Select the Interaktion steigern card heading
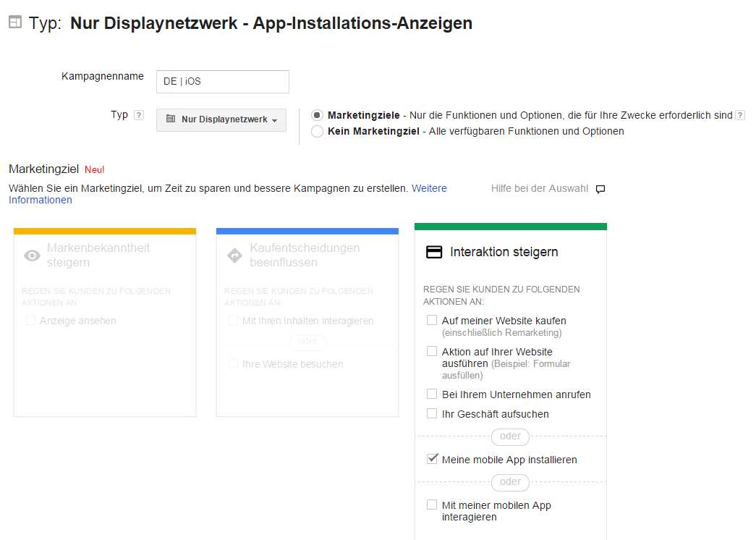756x540 pixels. [x=504, y=252]
